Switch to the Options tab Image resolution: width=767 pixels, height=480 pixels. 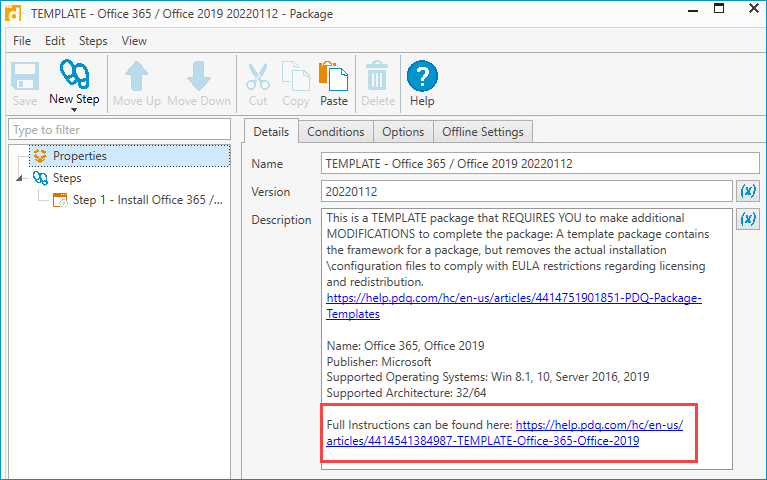[403, 132]
